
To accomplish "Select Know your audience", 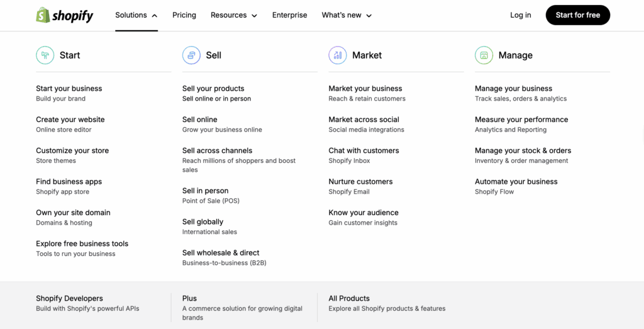I will (x=364, y=213).
